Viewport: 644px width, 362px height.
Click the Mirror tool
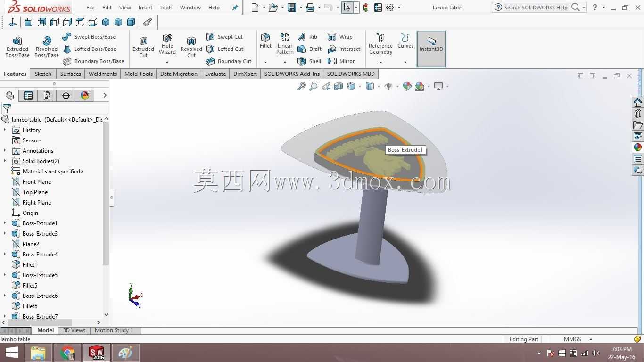tap(341, 61)
